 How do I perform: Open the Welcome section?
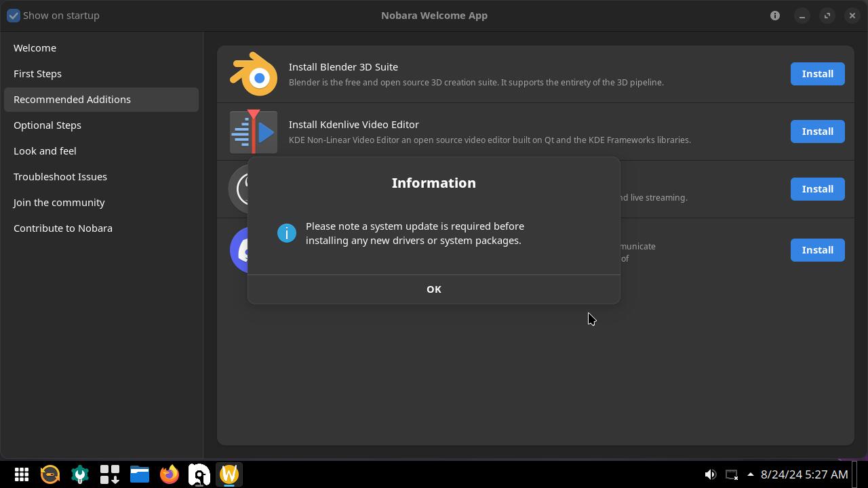(x=101, y=48)
